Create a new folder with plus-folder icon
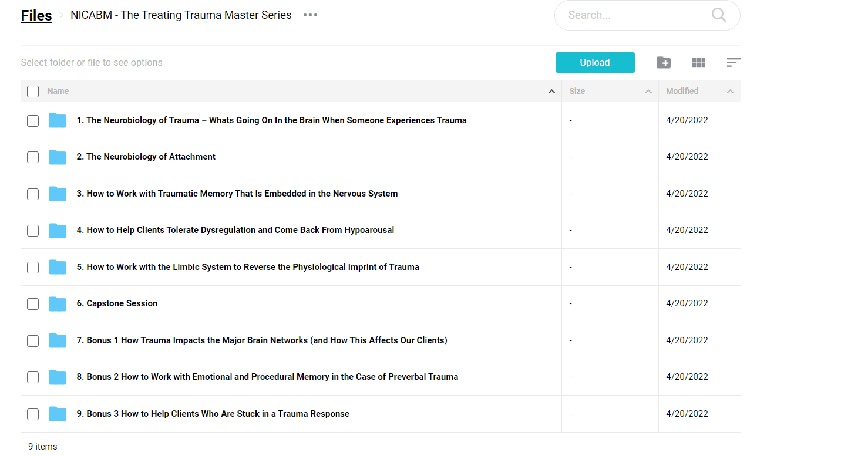The image size is (868, 456). 664,63
